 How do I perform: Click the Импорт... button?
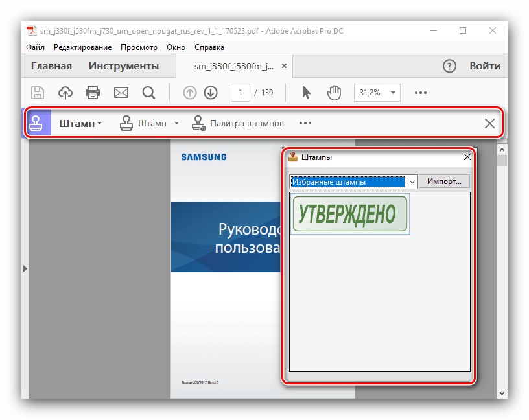point(444,181)
